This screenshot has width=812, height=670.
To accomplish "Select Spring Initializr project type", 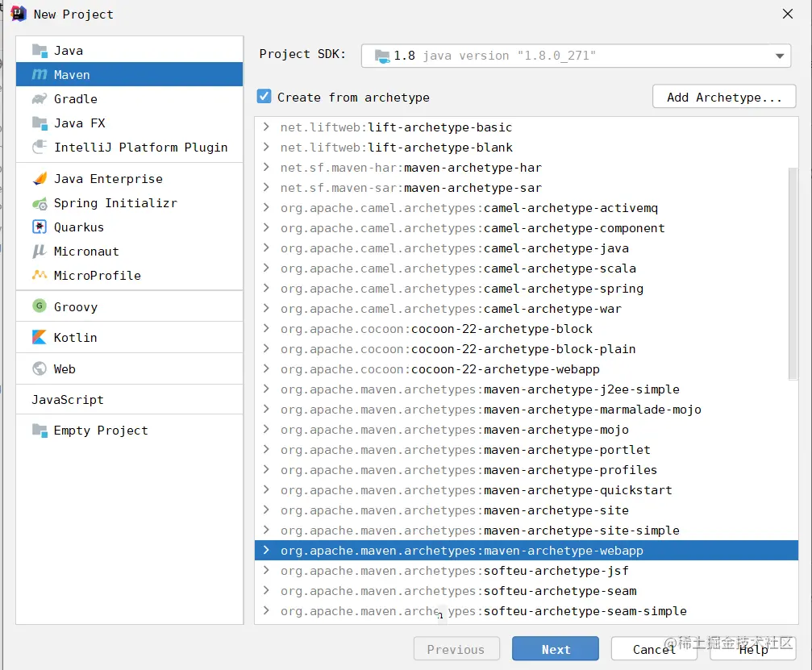I will [130, 203].
